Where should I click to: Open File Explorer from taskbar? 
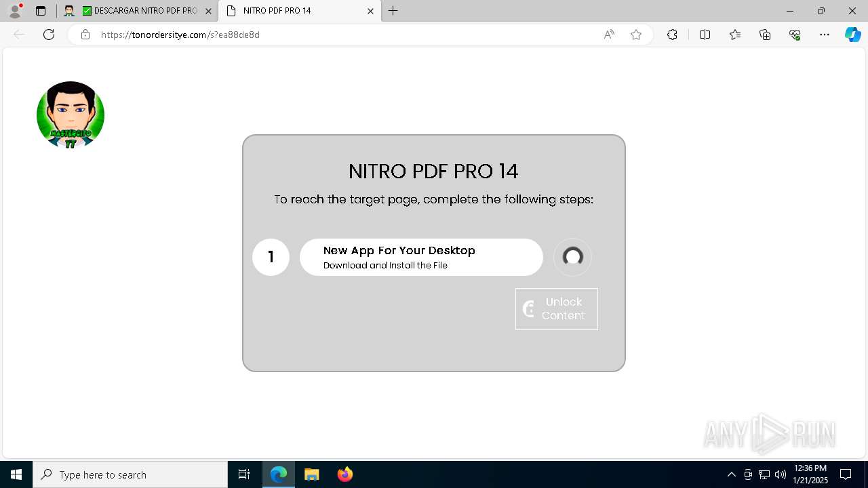click(312, 474)
